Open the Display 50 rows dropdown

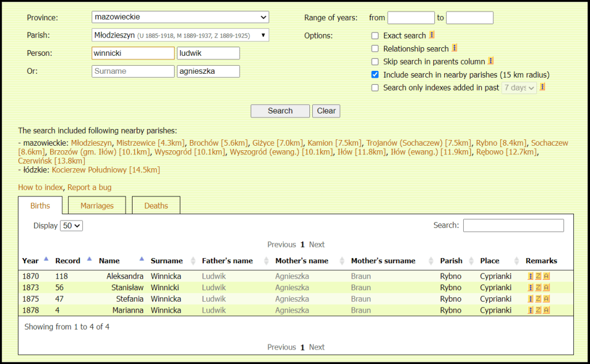(72, 226)
